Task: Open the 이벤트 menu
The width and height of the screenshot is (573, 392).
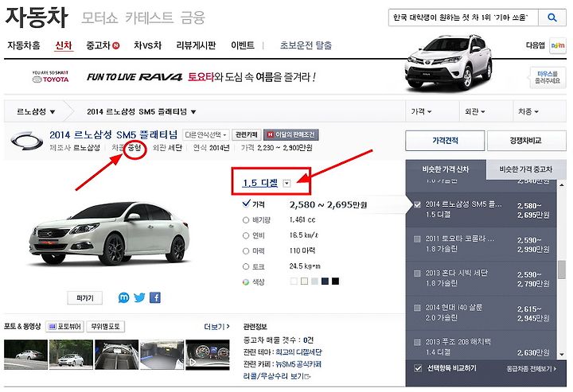Action: (243, 45)
